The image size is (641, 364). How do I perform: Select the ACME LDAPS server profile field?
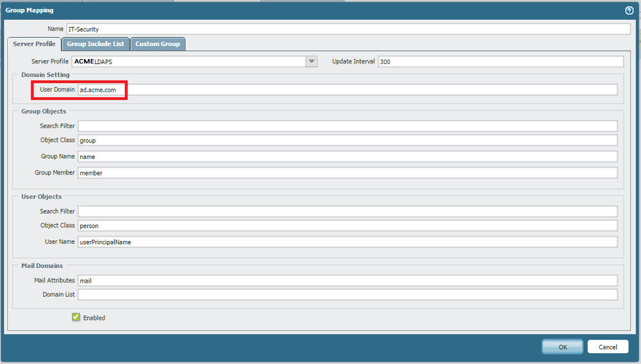click(x=189, y=62)
